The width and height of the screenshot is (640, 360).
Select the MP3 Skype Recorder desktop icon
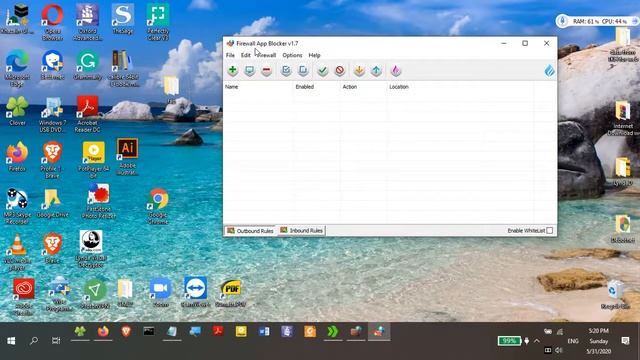[x=17, y=207]
